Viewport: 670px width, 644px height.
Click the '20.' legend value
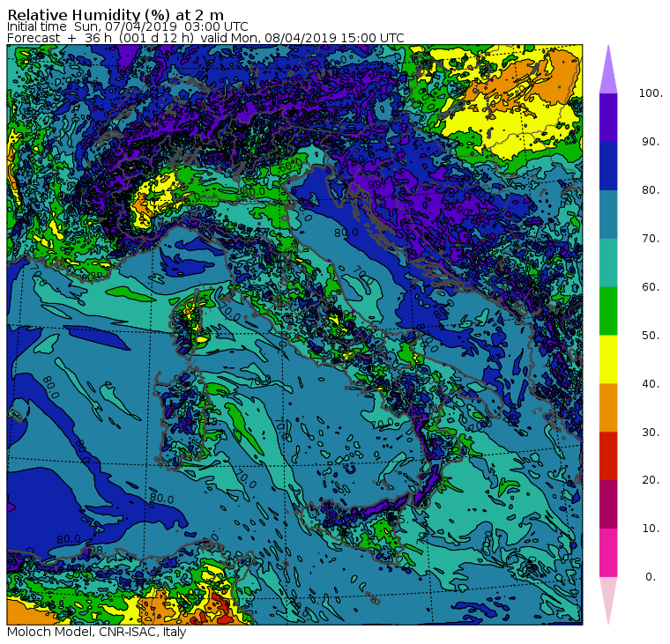tap(651, 480)
